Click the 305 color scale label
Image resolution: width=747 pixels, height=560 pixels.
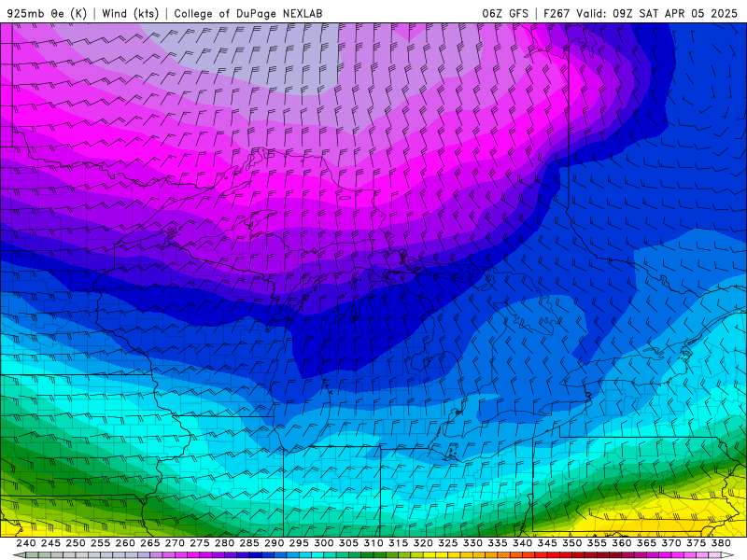pos(348,543)
